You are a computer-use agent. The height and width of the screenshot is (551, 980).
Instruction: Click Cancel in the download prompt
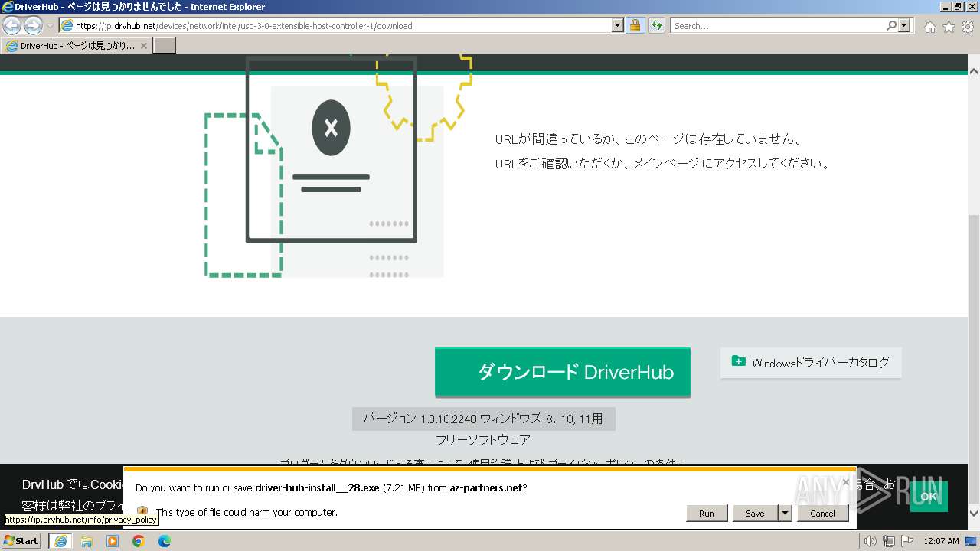click(823, 514)
